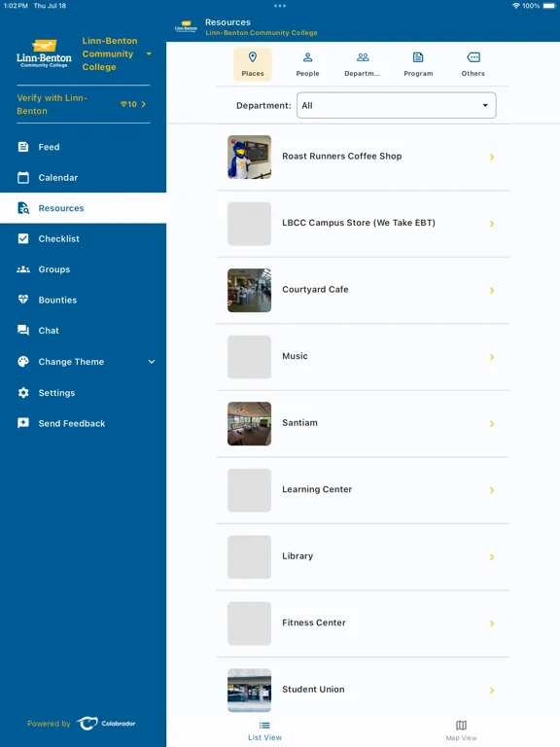Screen dimensions: 560x747
Task: Expand the college selector arrow
Action: coord(149,53)
